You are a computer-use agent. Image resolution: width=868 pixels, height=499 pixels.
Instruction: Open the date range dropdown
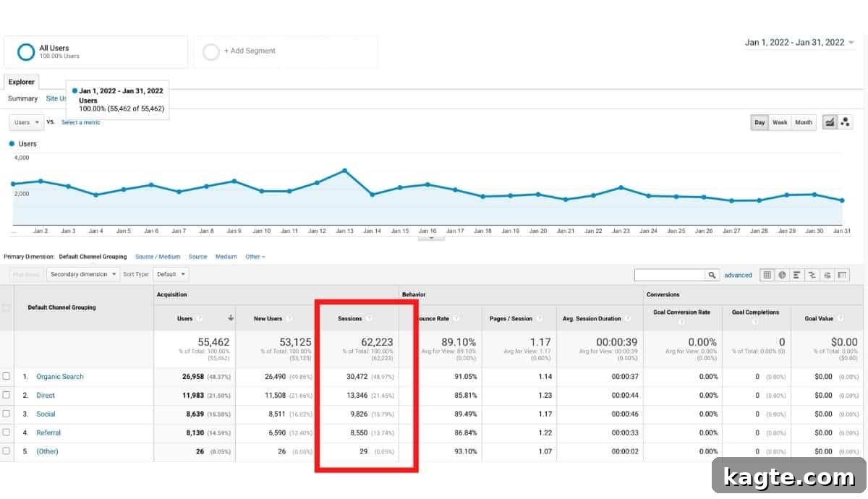799,42
